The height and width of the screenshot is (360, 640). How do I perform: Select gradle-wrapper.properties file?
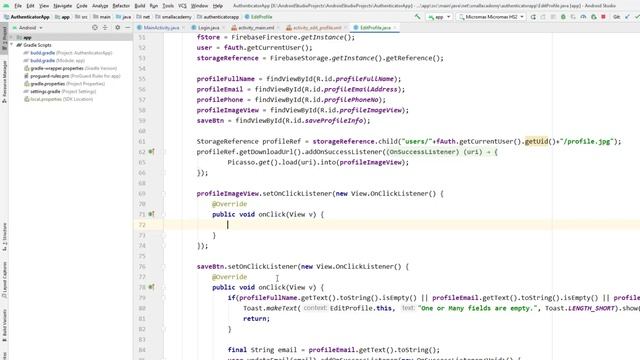click(70, 69)
